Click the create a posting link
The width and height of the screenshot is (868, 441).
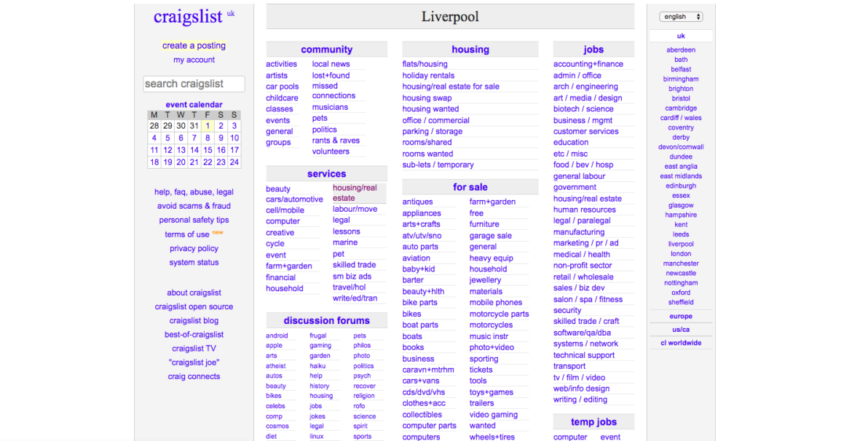194,45
